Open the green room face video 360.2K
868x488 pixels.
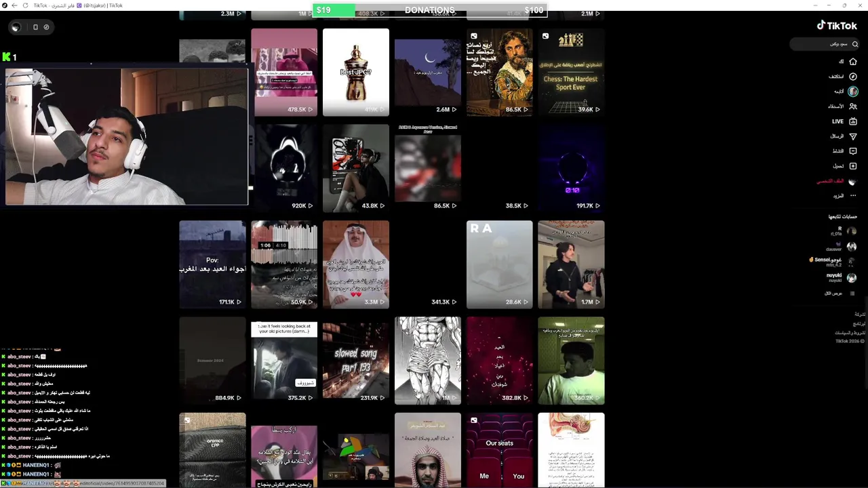pos(571,361)
